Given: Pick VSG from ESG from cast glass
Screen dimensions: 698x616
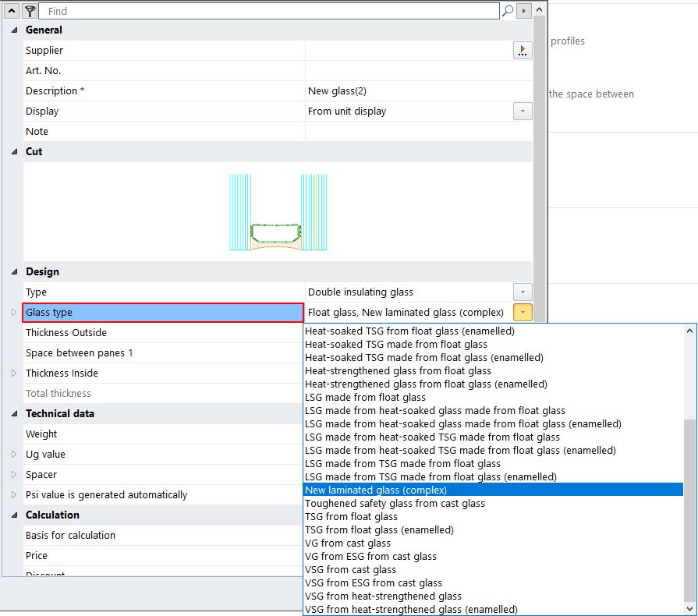Looking at the screenshot, I should [x=370, y=557].
